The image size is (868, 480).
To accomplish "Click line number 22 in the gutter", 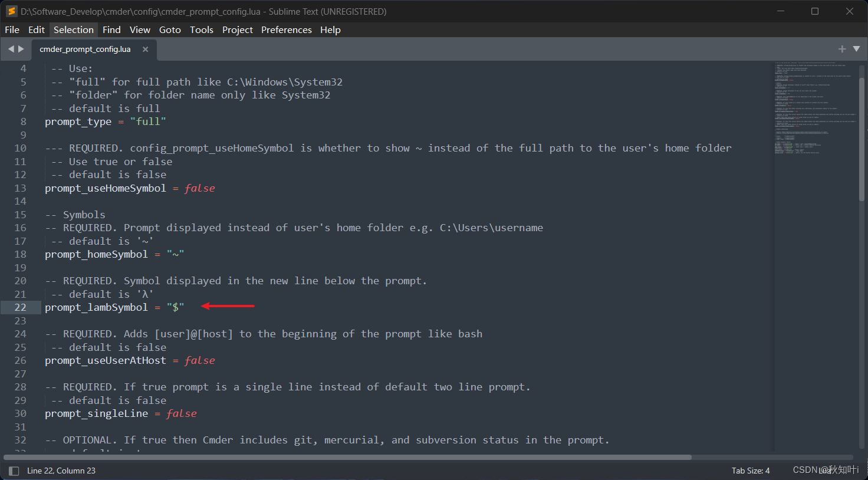I will (x=20, y=307).
